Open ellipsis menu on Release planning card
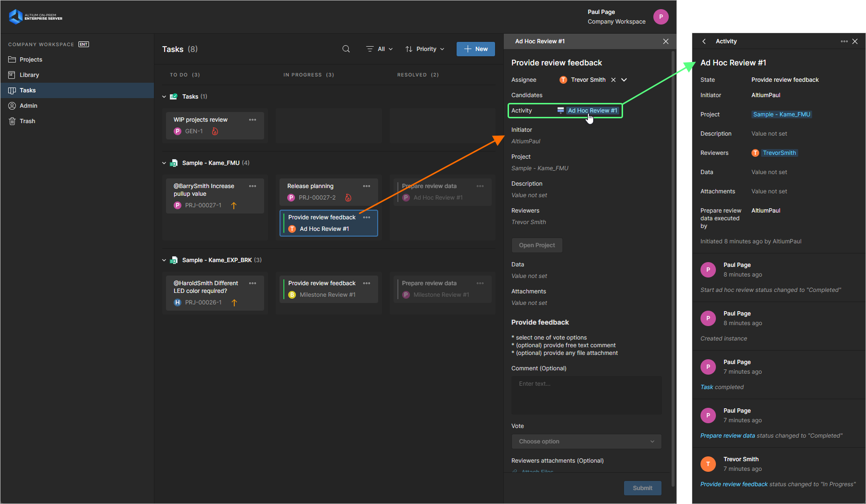The width and height of the screenshot is (866, 504). tap(367, 186)
